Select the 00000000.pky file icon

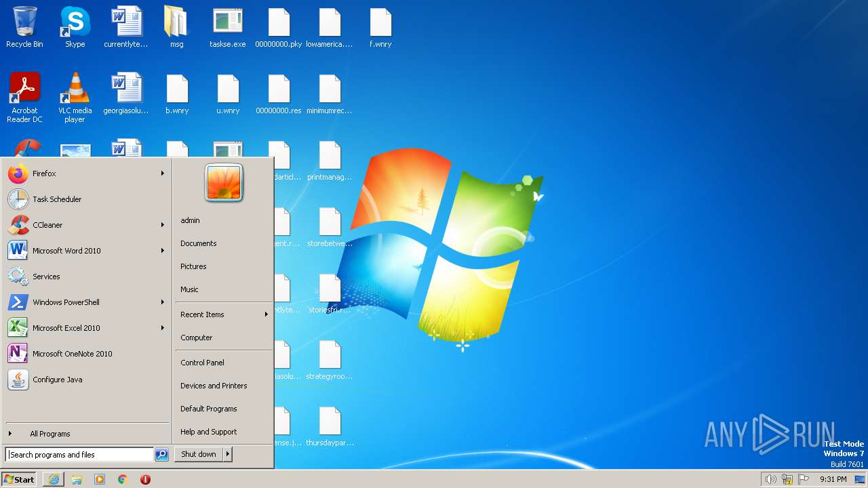pos(279,28)
